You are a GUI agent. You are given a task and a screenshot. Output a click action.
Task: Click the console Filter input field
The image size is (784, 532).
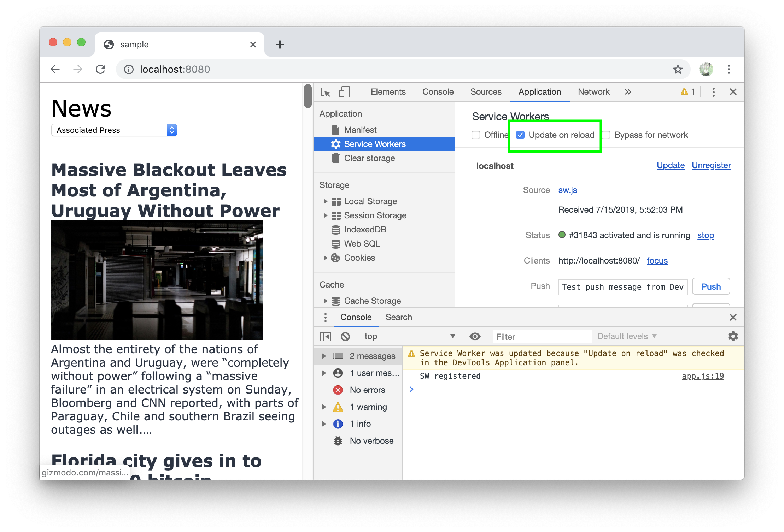[542, 337]
